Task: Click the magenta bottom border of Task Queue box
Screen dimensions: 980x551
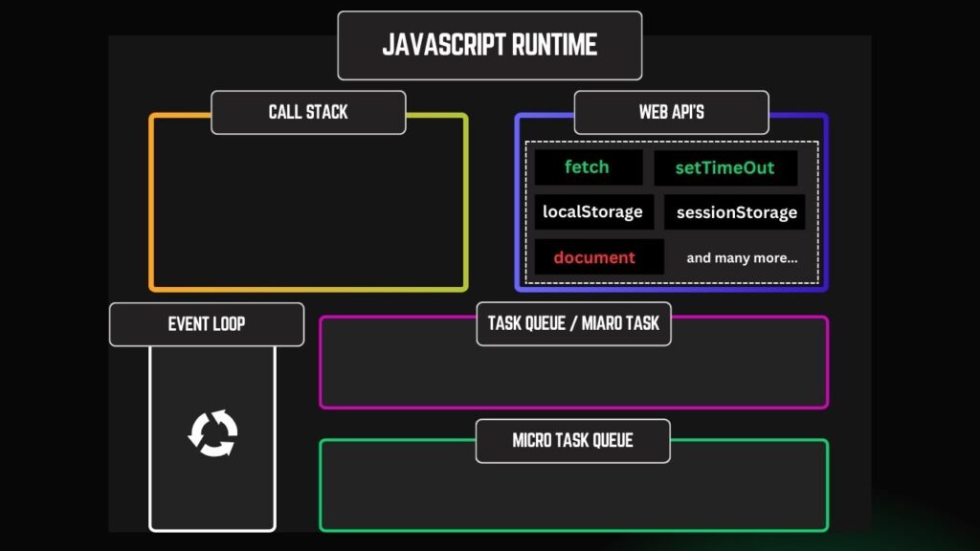Action: pyautogui.click(x=573, y=408)
